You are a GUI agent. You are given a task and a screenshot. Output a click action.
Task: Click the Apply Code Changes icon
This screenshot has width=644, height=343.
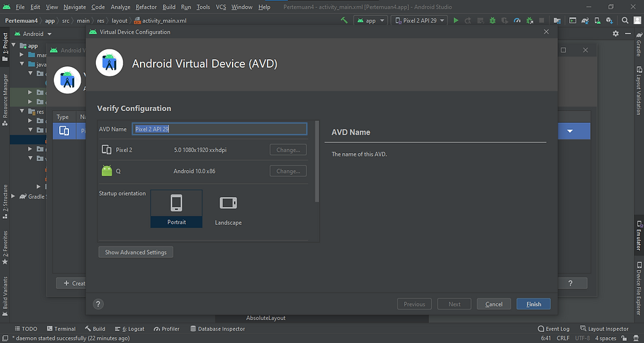[x=480, y=20]
